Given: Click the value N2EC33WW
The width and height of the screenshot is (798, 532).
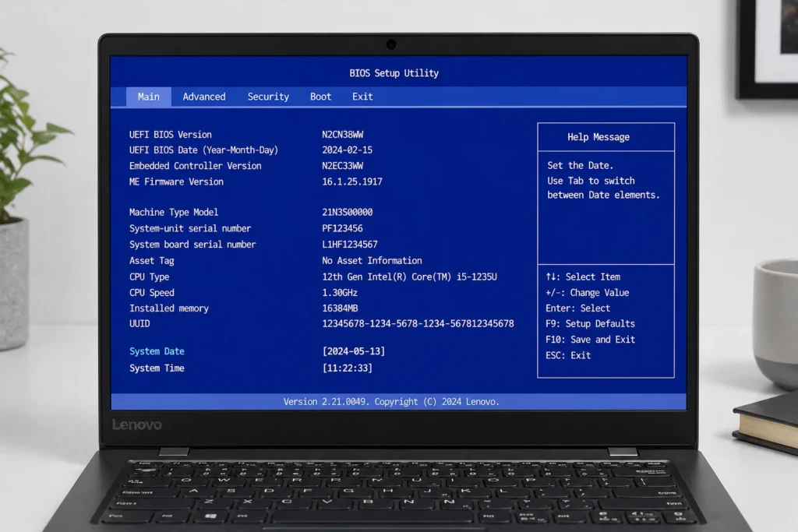Looking at the screenshot, I should pyautogui.click(x=343, y=166).
